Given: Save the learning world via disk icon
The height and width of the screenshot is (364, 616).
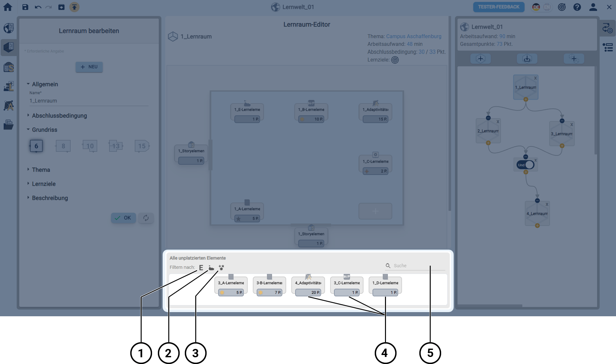Looking at the screenshot, I should point(25,7).
